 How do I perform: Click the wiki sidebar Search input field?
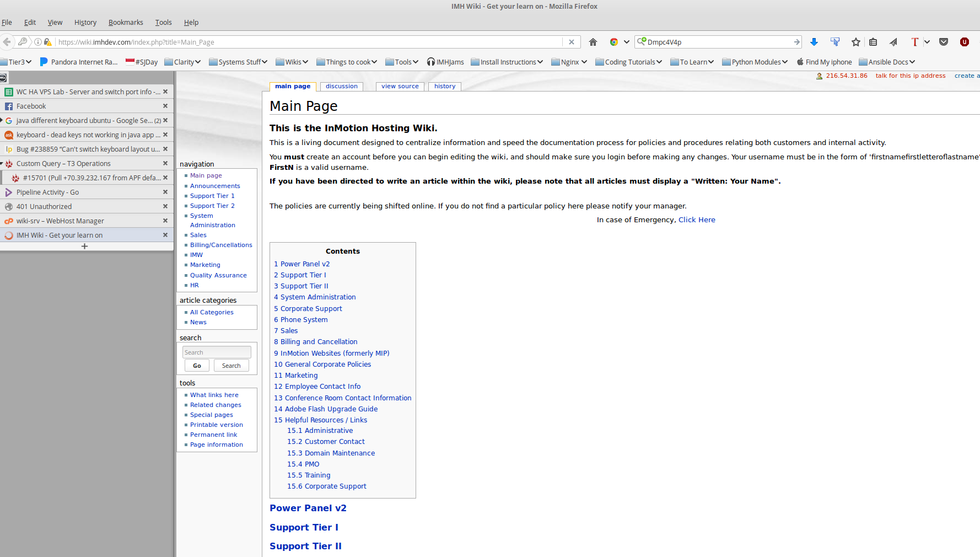[x=217, y=352]
